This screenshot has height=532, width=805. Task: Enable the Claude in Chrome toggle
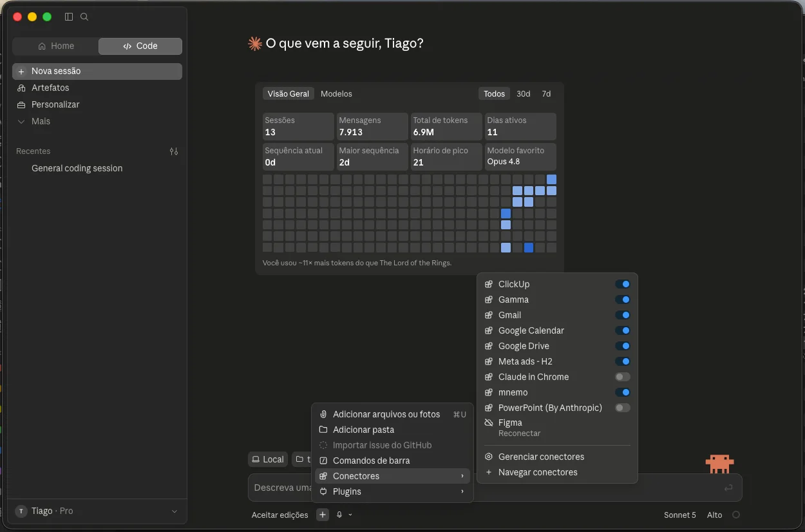622,377
